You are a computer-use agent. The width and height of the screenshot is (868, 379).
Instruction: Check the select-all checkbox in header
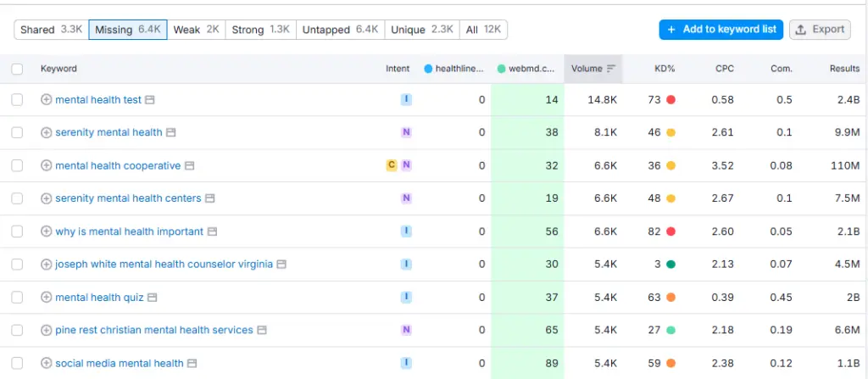pos(17,69)
